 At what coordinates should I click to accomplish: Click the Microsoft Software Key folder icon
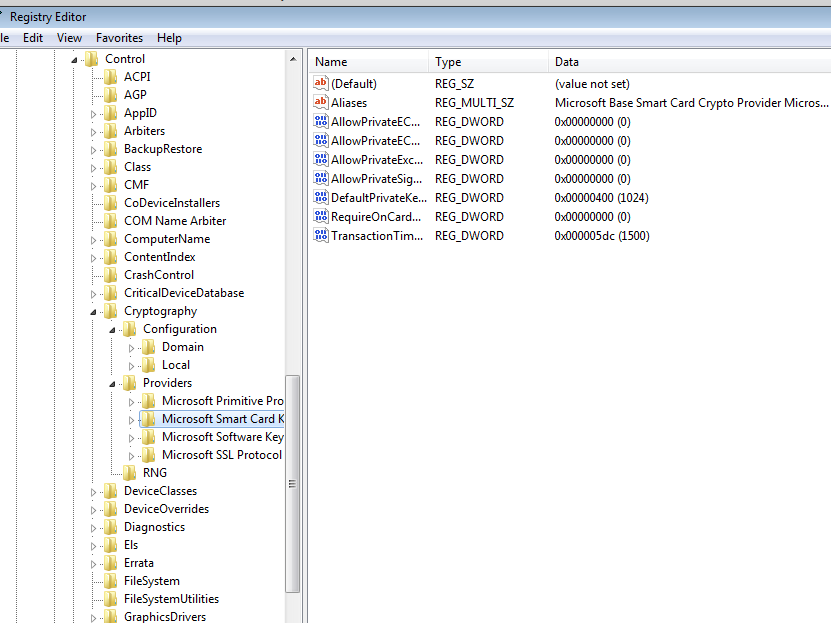[x=149, y=437]
